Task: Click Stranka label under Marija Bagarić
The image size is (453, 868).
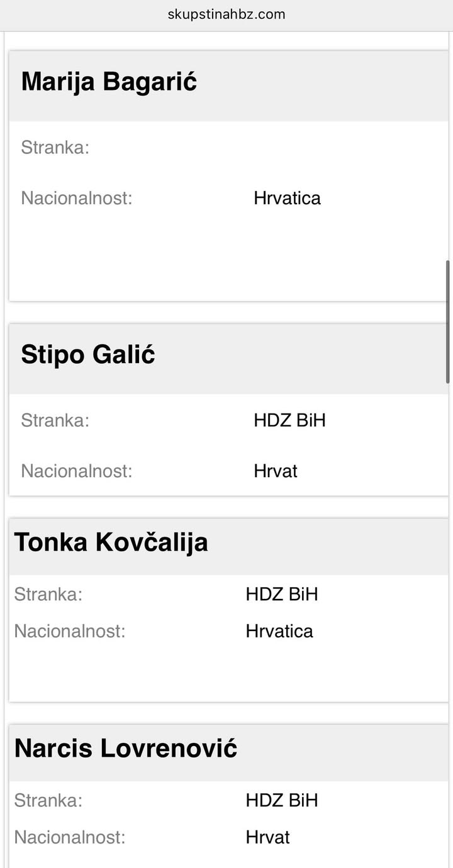Action: point(55,148)
